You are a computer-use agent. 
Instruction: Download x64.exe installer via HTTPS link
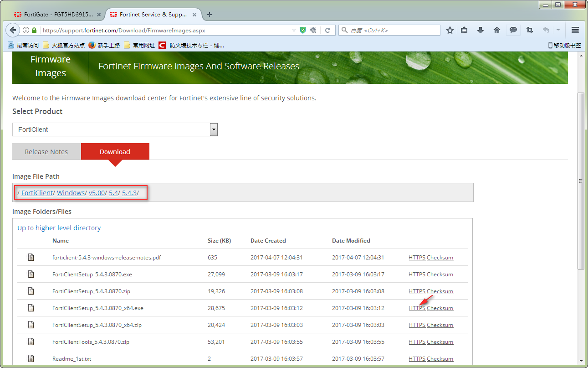[417, 308]
